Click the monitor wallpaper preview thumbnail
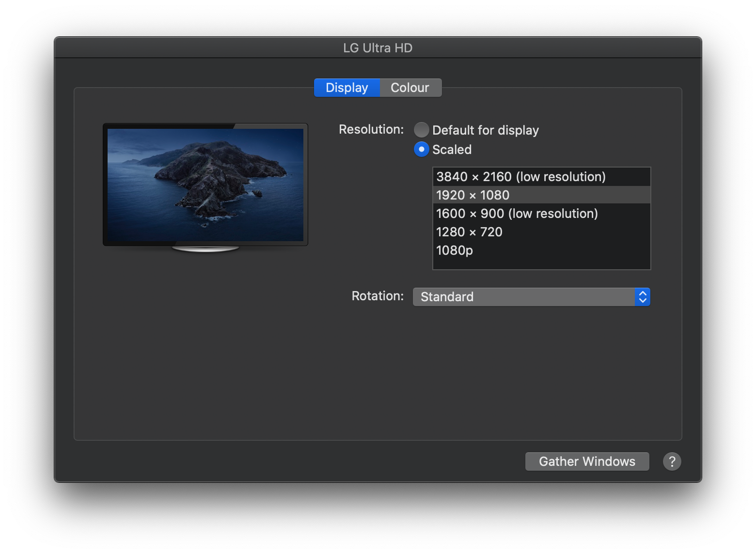Screen dimensions: 756x554 [x=205, y=185]
